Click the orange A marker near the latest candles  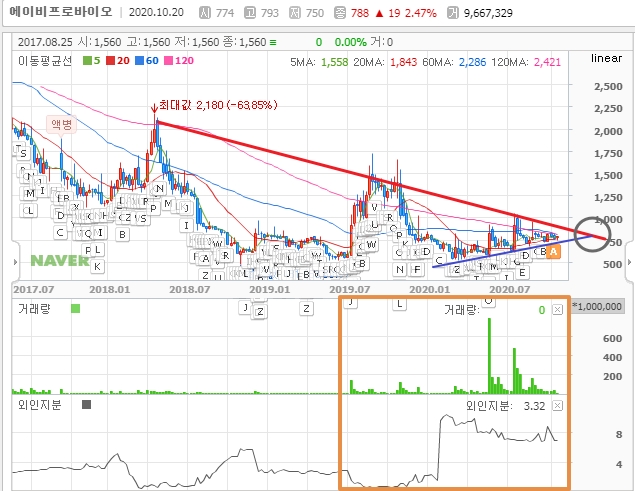[x=553, y=252]
